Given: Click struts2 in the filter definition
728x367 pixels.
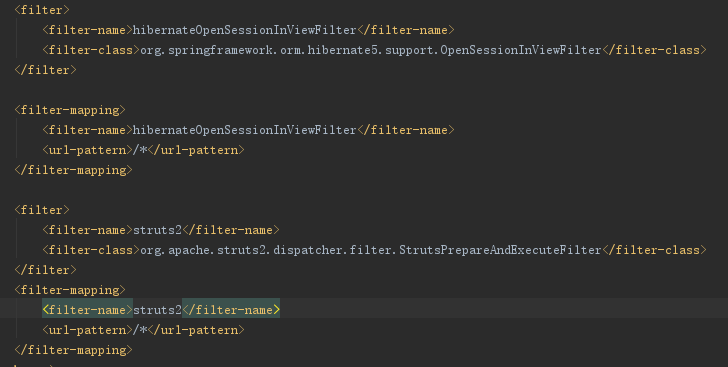Looking at the screenshot, I should (157, 229).
